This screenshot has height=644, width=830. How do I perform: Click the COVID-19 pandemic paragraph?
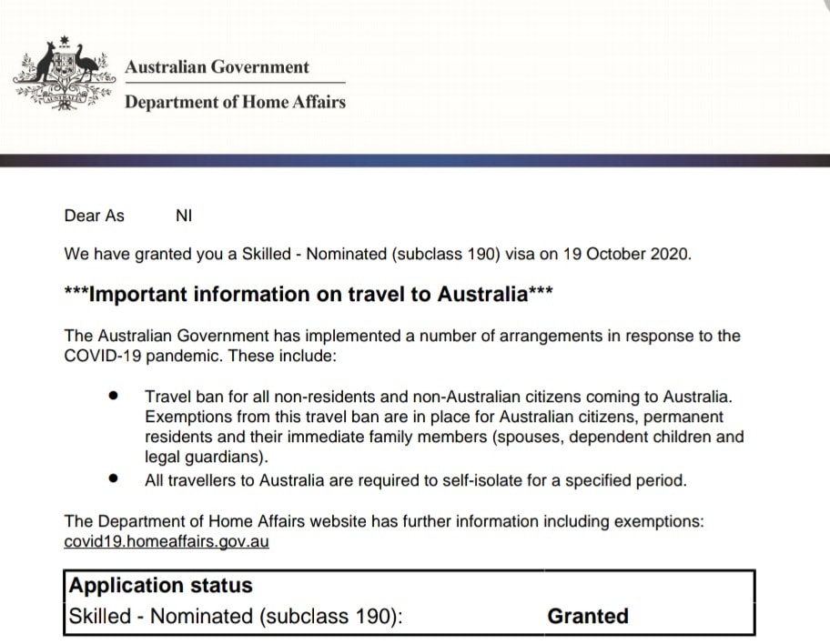tap(402, 346)
